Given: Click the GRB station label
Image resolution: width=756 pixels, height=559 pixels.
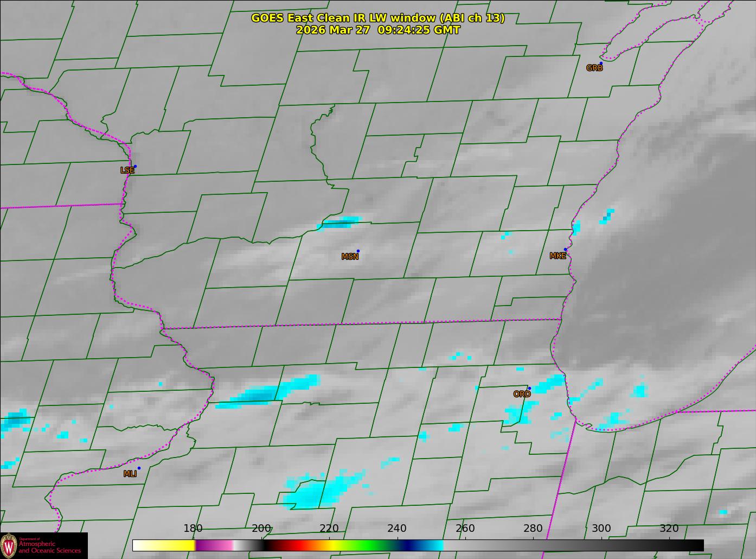Looking at the screenshot, I should pos(594,68).
